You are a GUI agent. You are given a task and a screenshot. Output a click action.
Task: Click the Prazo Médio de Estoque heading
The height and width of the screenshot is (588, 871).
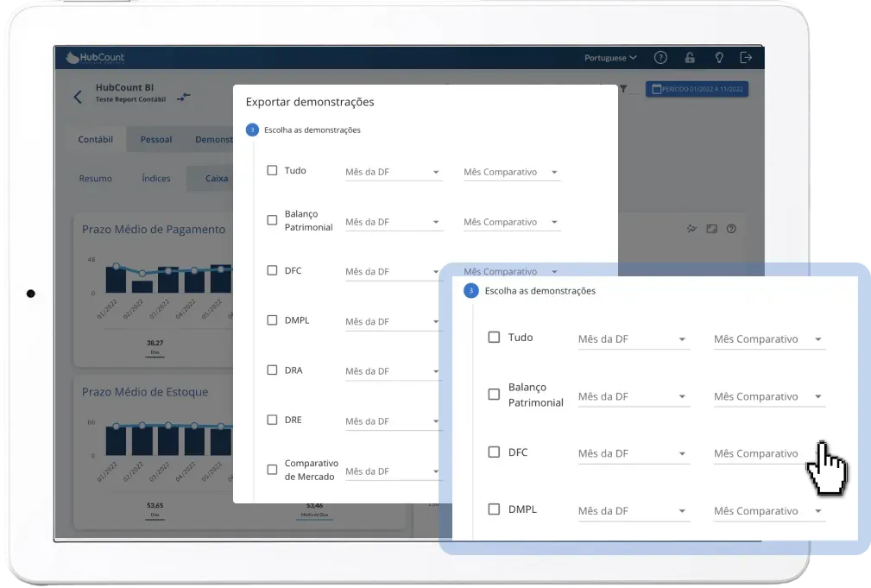tap(145, 392)
